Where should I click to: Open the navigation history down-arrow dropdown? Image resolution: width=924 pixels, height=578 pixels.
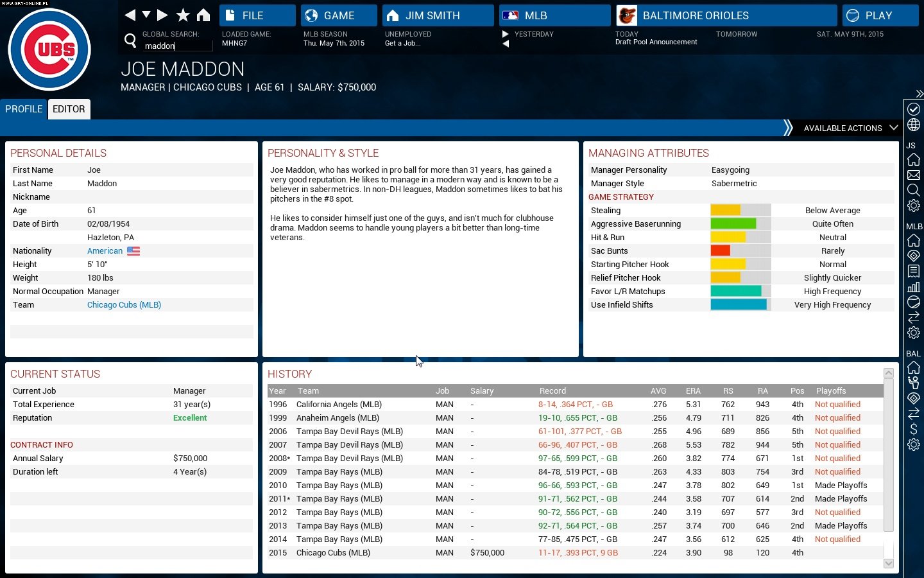click(x=146, y=15)
